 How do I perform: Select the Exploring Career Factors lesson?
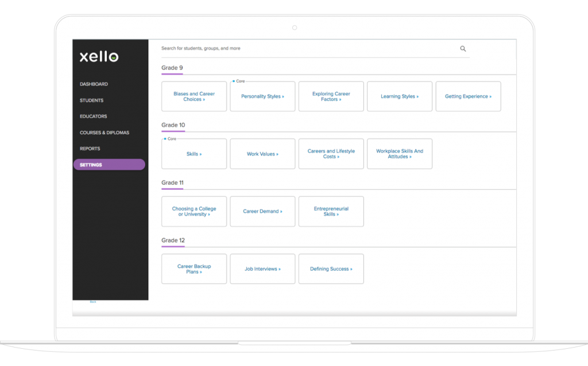click(x=331, y=96)
